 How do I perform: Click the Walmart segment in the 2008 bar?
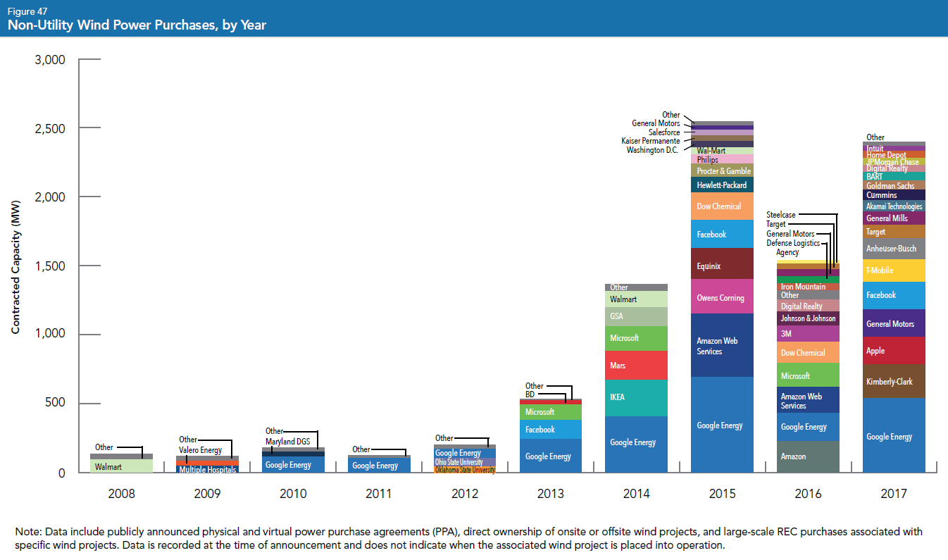click(x=122, y=466)
